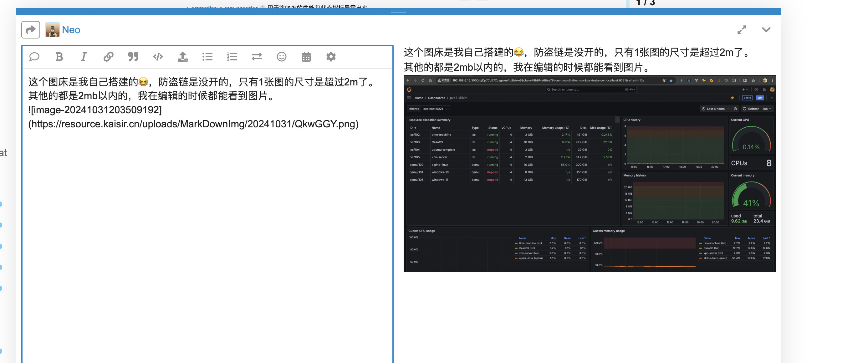868x363 pixels.
Task: Click Neo's avatar picture
Action: [52, 30]
